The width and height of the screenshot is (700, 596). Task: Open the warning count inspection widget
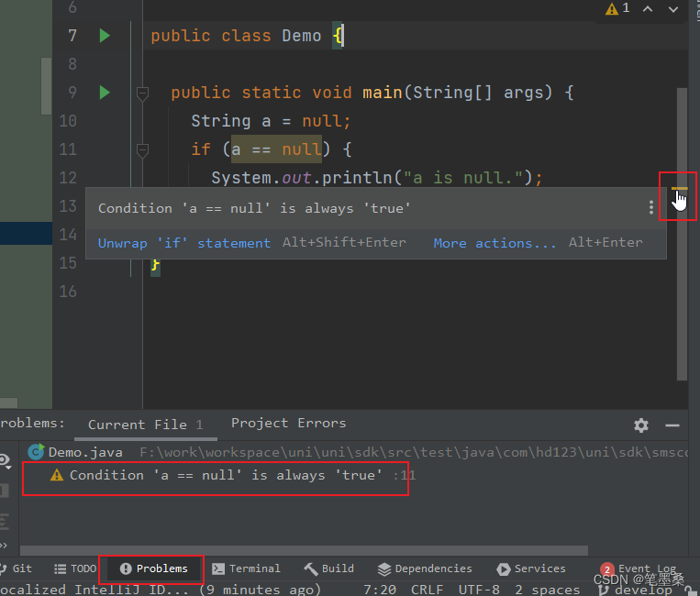pyautogui.click(x=617, y=8)
